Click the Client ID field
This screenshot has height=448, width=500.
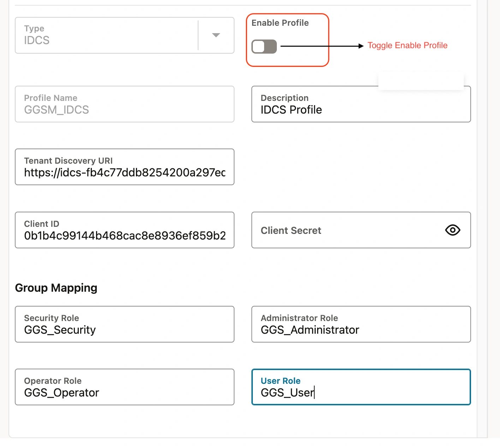click(124, 230)
